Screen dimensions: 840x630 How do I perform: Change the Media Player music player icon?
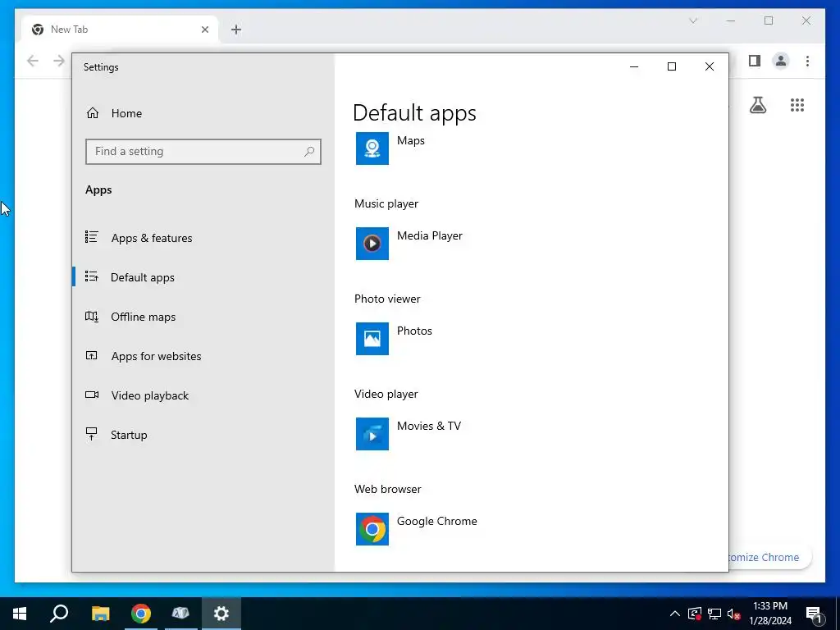pos(372,244)
